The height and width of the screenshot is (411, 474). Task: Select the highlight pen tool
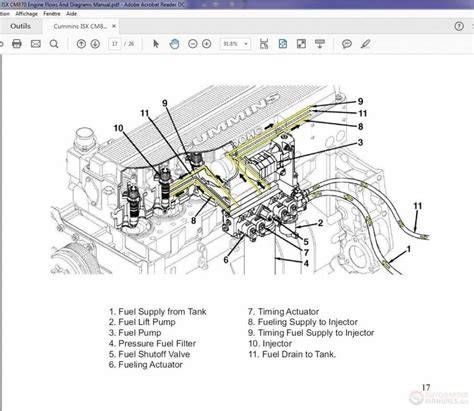(366, 44)
